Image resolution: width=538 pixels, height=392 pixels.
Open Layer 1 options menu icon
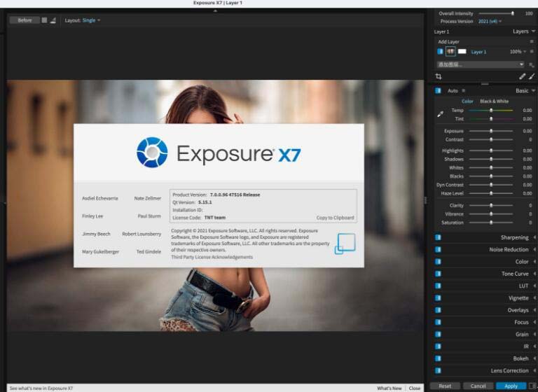[532, 51]
